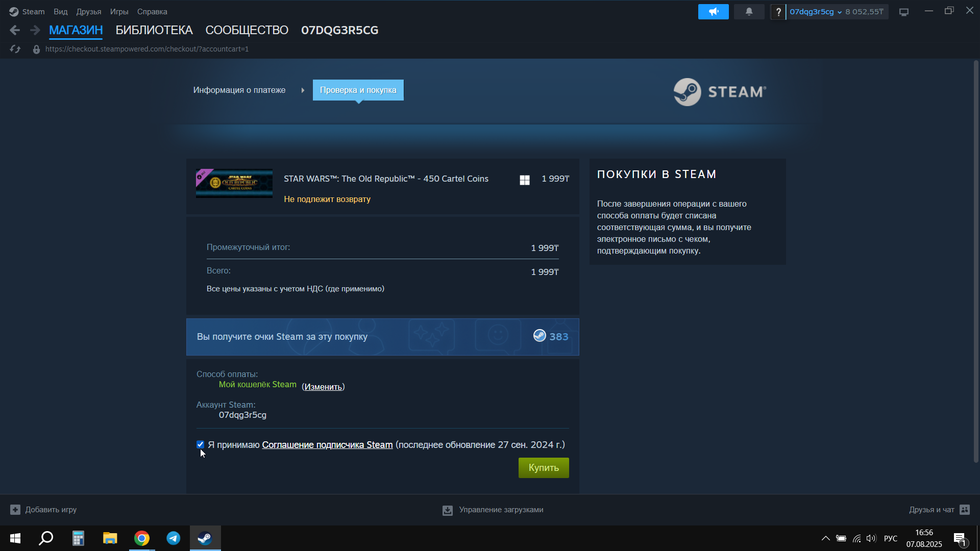This screenshot has width=980, height=551.
Task: Click the Cartel Coins product thumbnail
Action: 234,183
